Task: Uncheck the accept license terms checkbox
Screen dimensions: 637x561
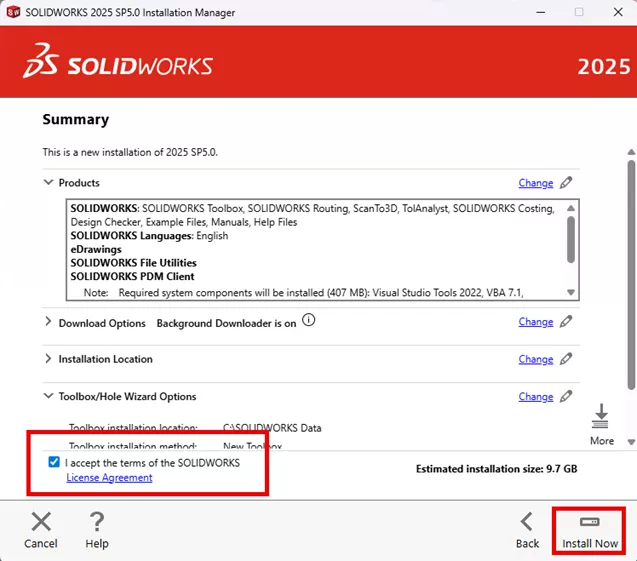Action: [x=54, y=462]
